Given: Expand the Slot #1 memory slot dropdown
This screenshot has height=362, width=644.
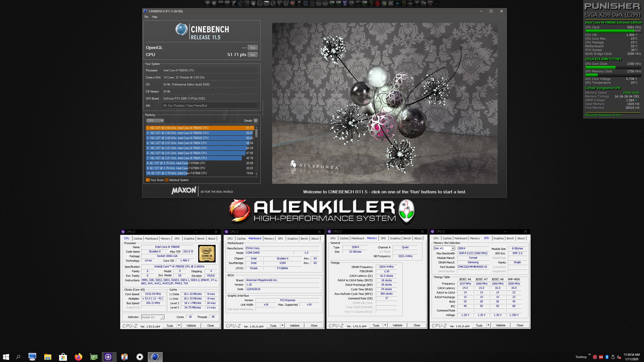Looking at the screenshot, I should [453, 248].
